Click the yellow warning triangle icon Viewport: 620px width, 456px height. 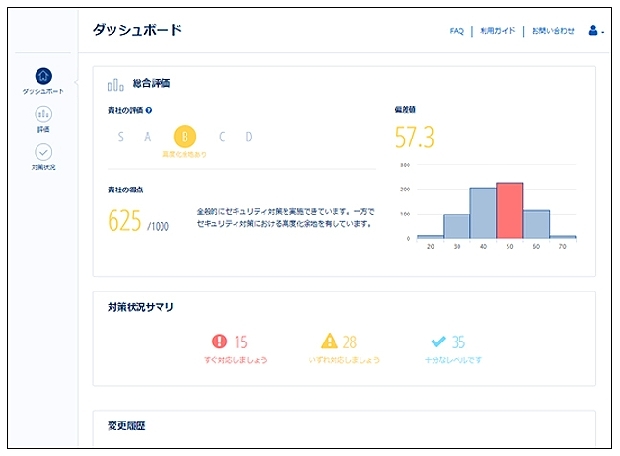[329, 341]
